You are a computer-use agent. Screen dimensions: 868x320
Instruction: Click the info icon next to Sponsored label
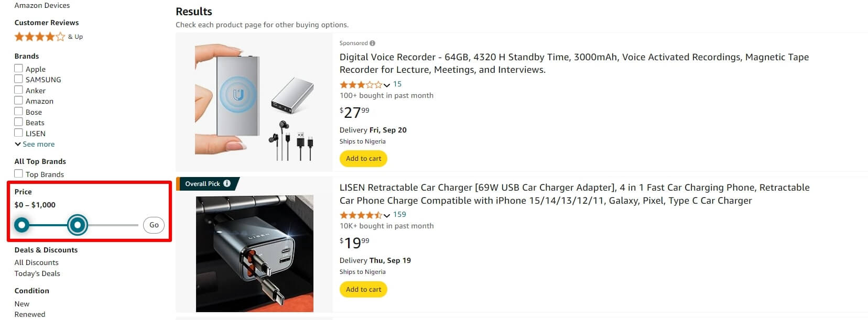[x=372, y=42]
